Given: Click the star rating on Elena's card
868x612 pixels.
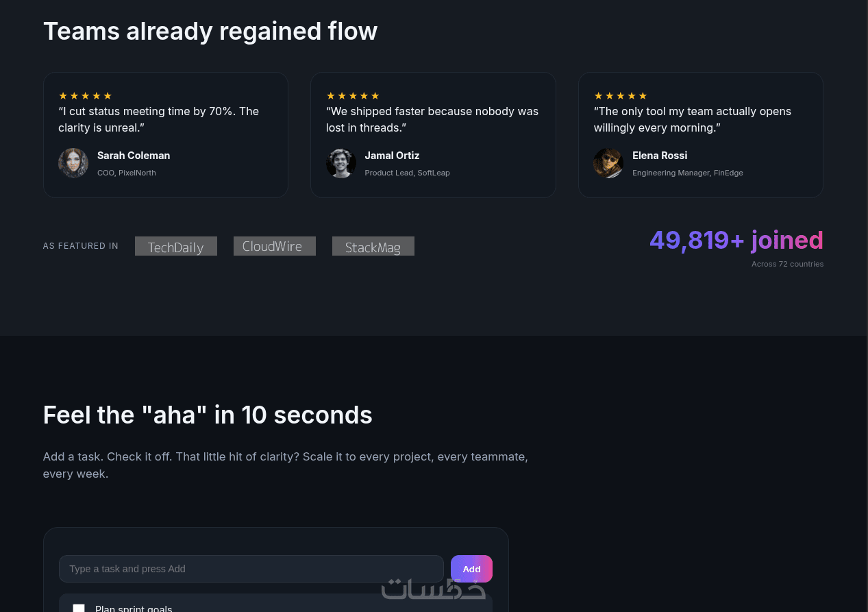Looking at the screenshot, I should 621,96.
